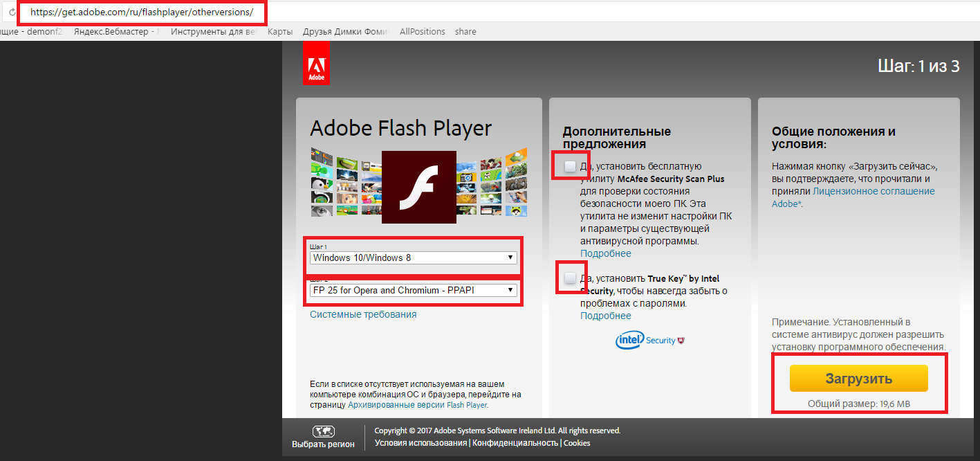Click the browser reload icon
This screenshot has width=980, height=461.
12,12
